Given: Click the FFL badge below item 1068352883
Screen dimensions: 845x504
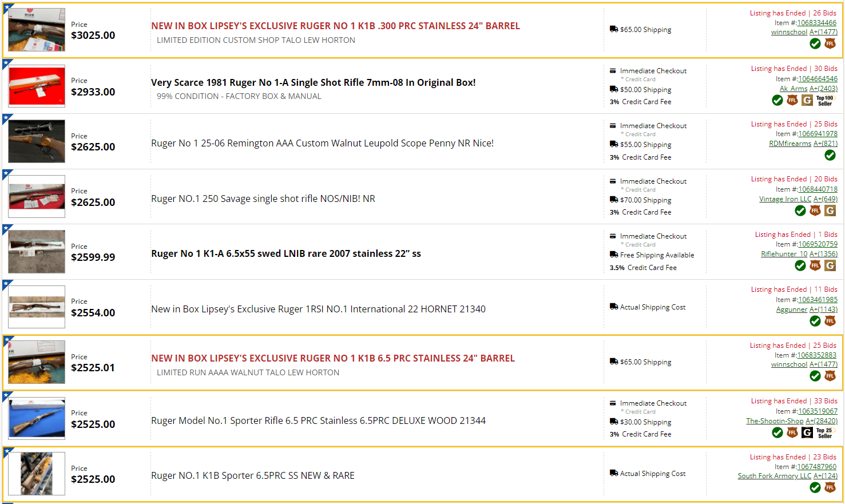Looking at the screenshot, I should (830, 376).
